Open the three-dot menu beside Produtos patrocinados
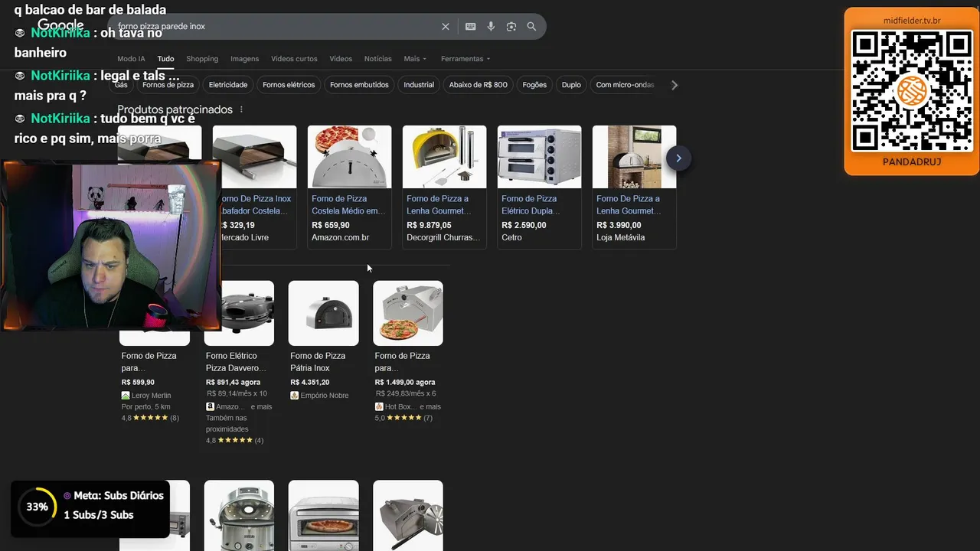 [x=241, y=110]
